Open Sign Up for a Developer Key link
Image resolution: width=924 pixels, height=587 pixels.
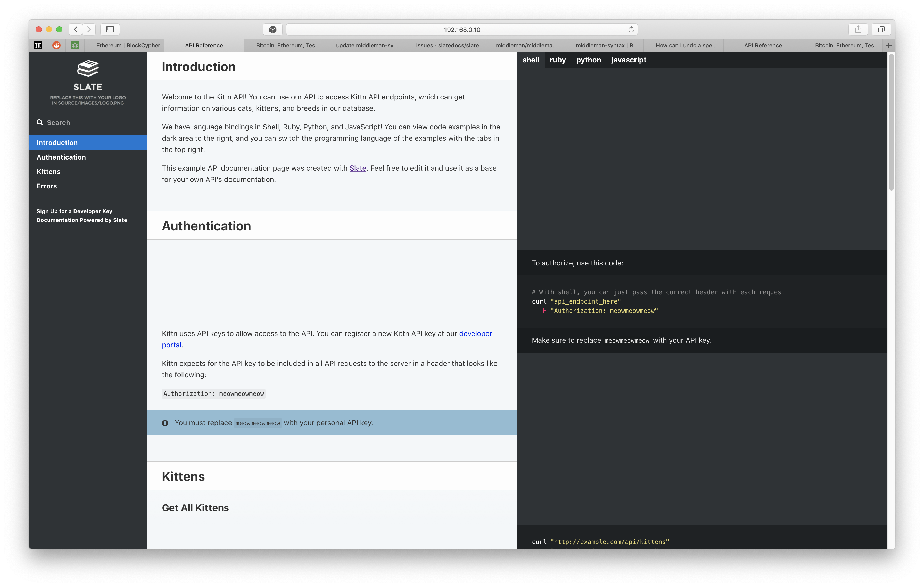click(x=75, y=211)
